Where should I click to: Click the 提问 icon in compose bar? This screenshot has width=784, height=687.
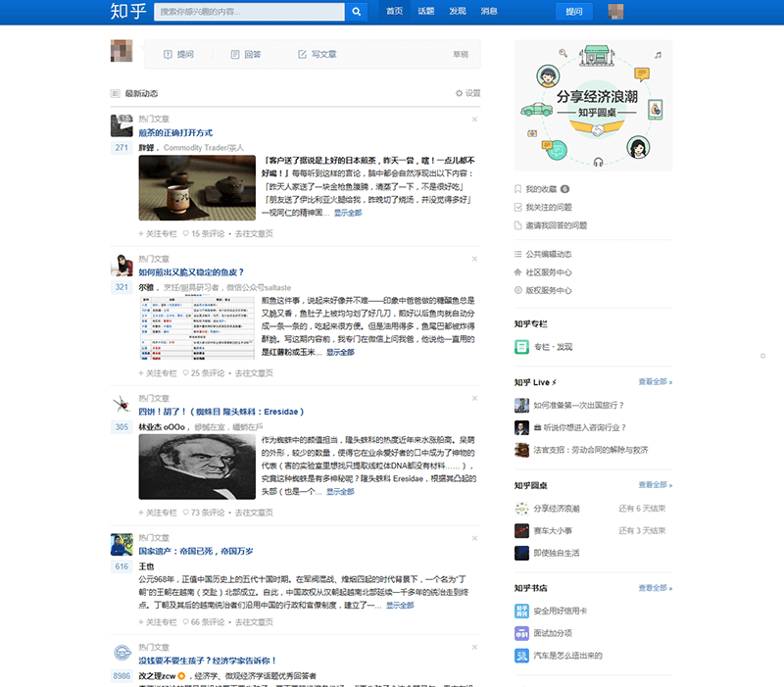click(168, 54)
